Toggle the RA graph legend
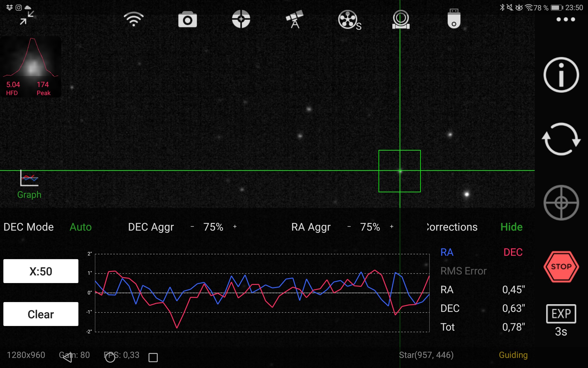The height and width of the screenshot is (368, 588). pyautogui.click(x=447, y=252)
